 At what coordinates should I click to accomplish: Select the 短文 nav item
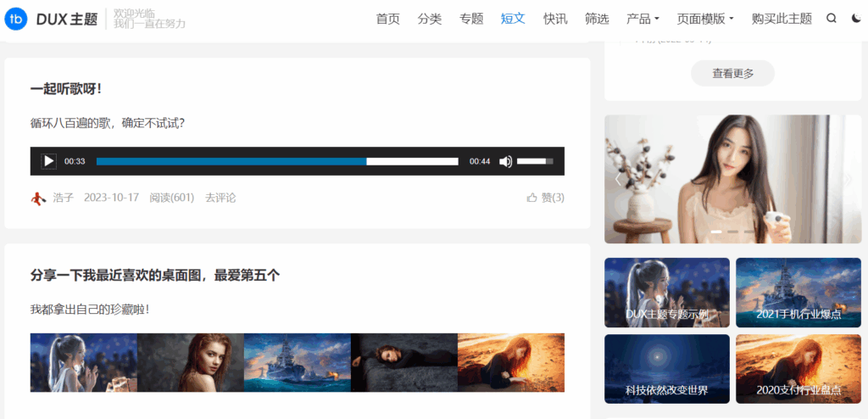tap(513, 19)
